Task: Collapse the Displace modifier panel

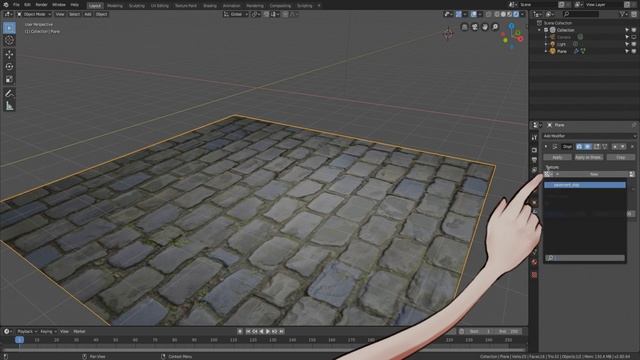Action: (546, 147)
